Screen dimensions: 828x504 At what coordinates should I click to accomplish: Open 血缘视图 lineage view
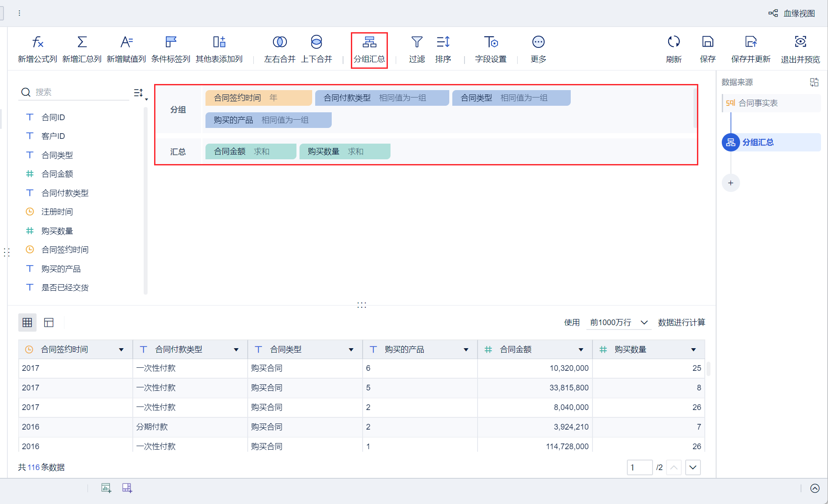[x=792, y=13]
